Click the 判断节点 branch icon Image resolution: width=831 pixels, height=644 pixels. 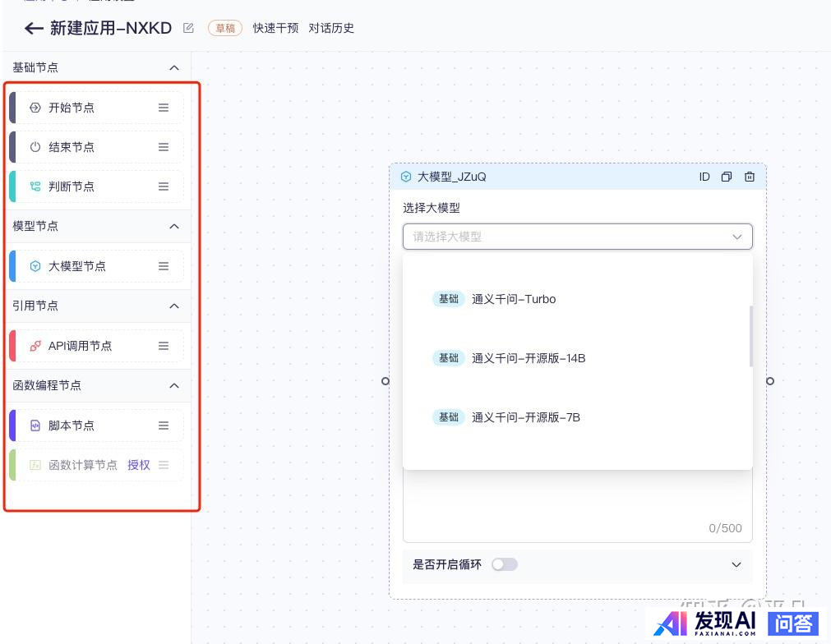pos(35,186)
